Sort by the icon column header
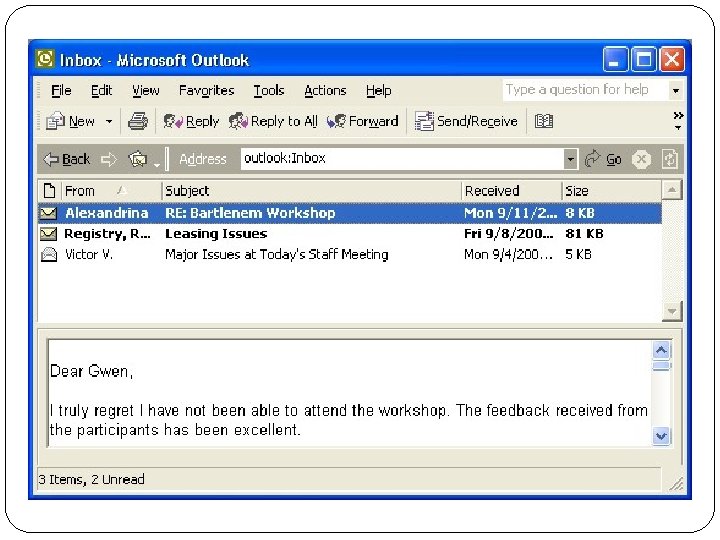This screenshot has width=720, height=540. [49, 191]
